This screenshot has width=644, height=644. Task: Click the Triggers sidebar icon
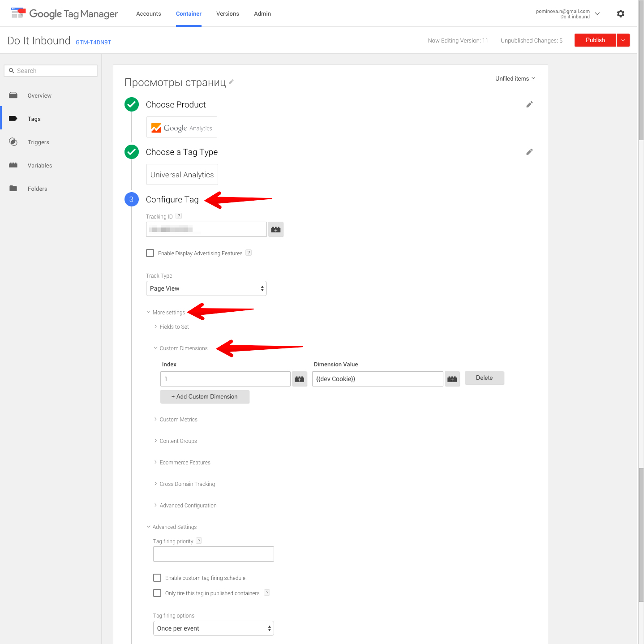click(x=13, y=142)
